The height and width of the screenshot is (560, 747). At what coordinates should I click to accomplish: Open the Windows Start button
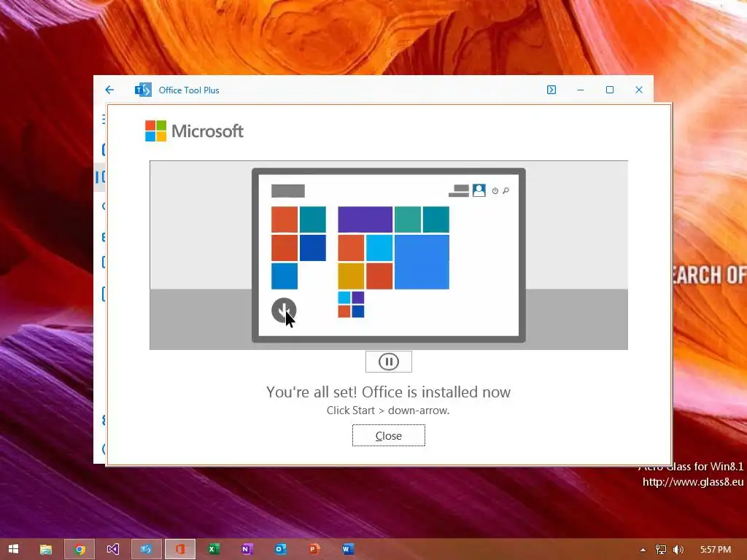(13, 549)
